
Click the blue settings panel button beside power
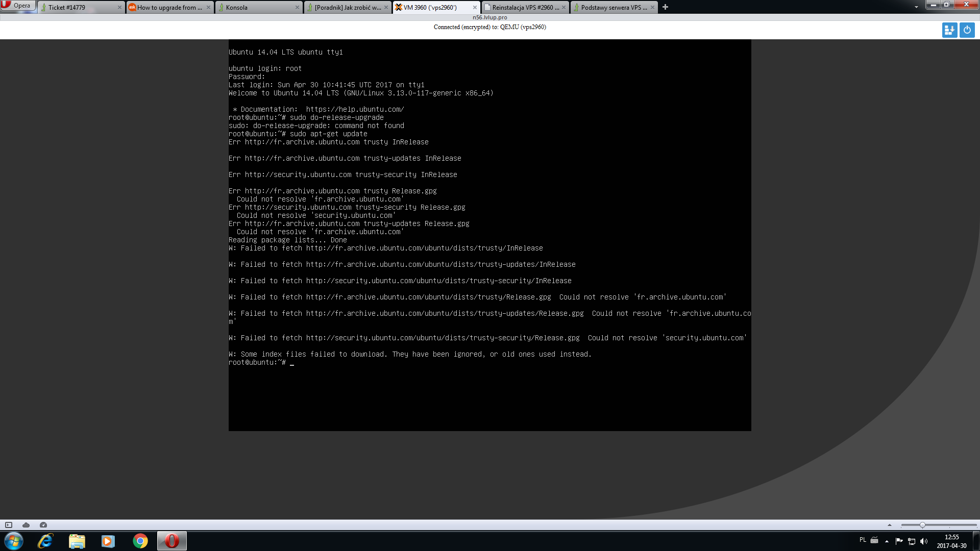coord(949,30)
